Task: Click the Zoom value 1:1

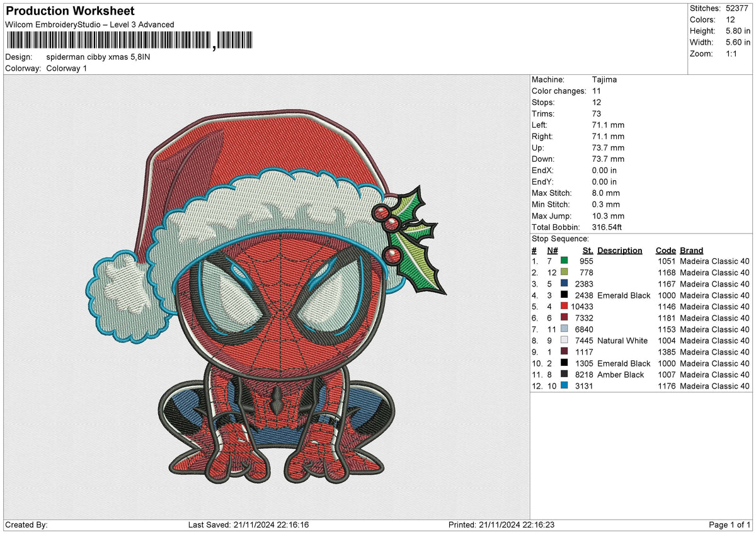Action: click(x=732, y=54)
